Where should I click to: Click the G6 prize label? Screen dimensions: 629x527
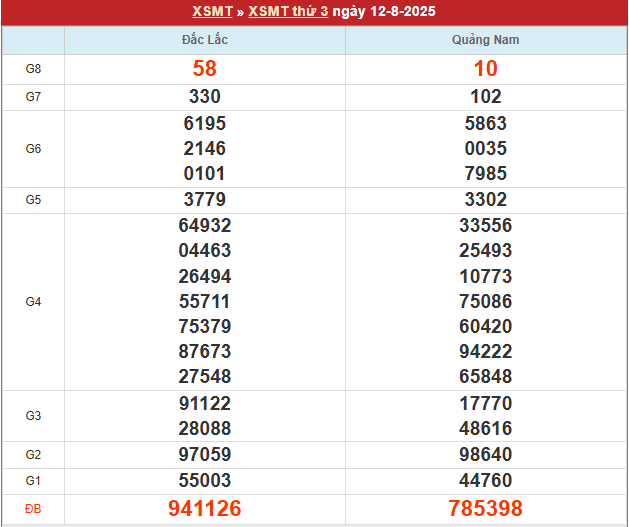pos(33,149)
